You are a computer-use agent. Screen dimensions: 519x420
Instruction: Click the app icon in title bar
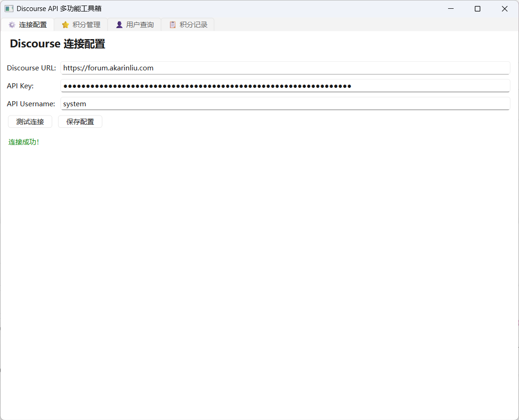9,9
